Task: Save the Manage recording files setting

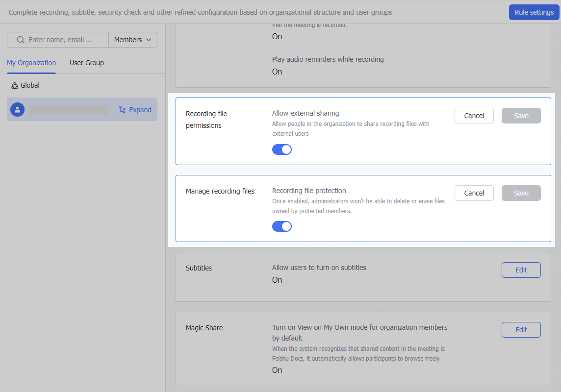Action: point(521,193)
